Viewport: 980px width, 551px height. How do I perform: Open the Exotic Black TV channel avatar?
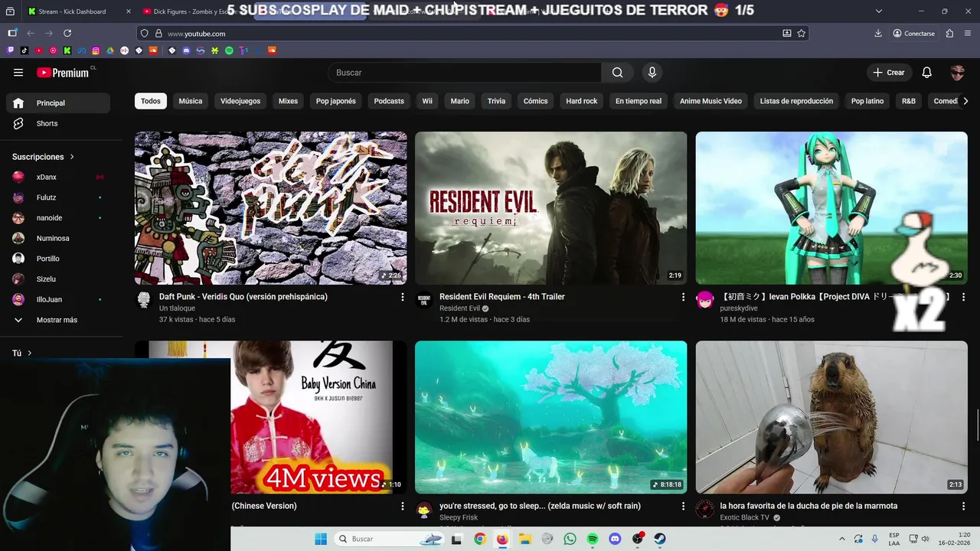tap(704, 509)
